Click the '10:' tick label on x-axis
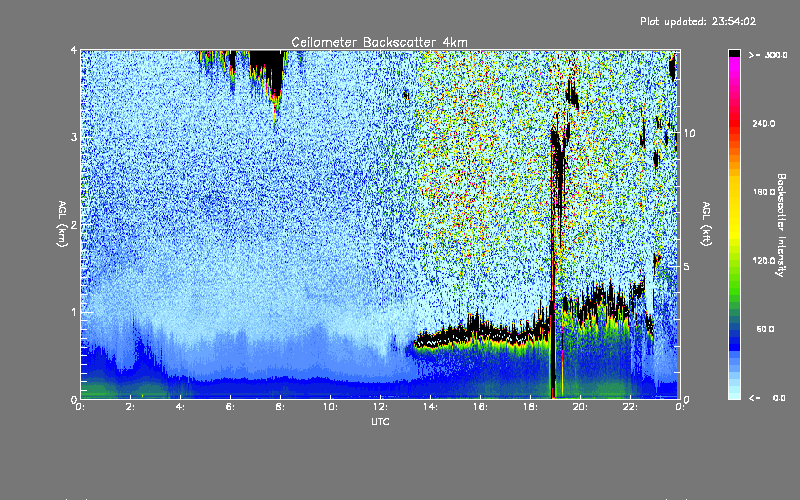The image size is (800, 500). click(331, 407)
